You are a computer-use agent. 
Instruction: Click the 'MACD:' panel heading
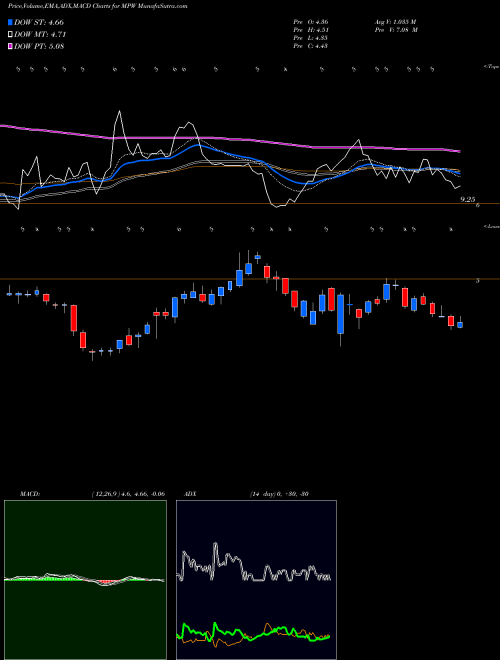[30, 494]
